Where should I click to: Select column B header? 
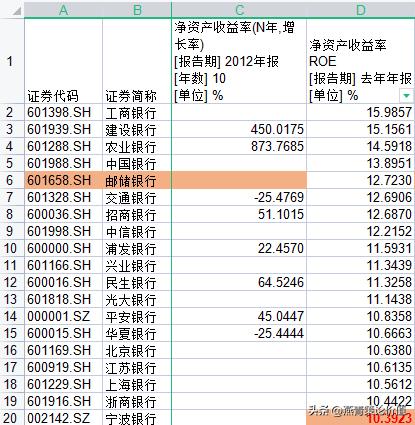click(137, 10)
